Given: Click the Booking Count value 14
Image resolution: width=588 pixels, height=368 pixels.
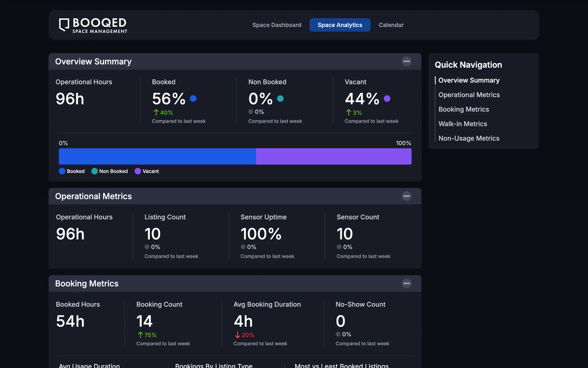Looking at the screenshot, I should [144, 321].
